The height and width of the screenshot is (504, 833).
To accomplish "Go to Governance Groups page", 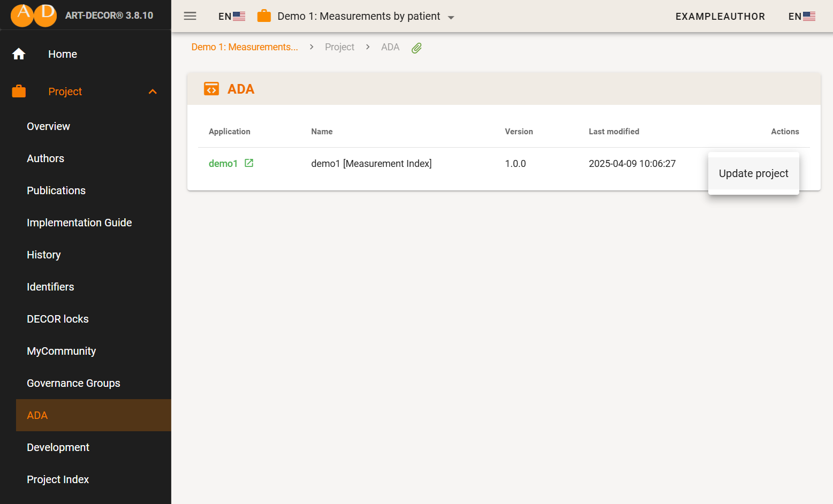I will tap(73, 383).
